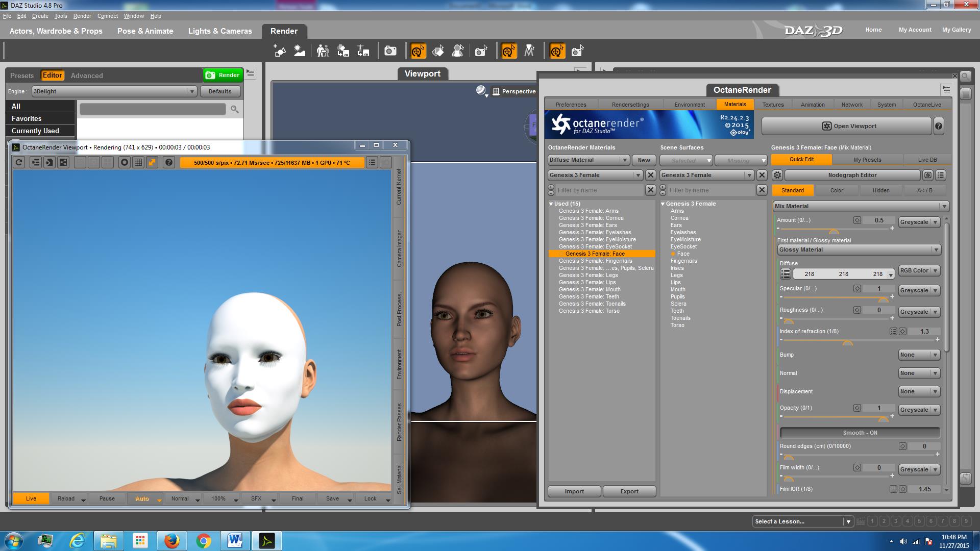This screenshot has width=980, height=551.
Task: Click the Defaults button
Action: (x=220, y=91)
